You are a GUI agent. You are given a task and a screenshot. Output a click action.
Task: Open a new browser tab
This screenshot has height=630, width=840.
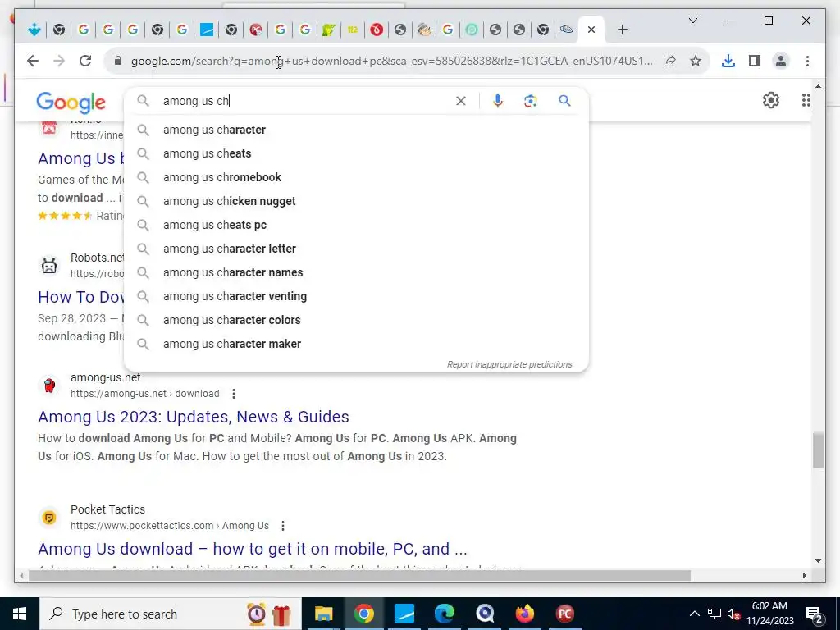click(x=622, y=30)
